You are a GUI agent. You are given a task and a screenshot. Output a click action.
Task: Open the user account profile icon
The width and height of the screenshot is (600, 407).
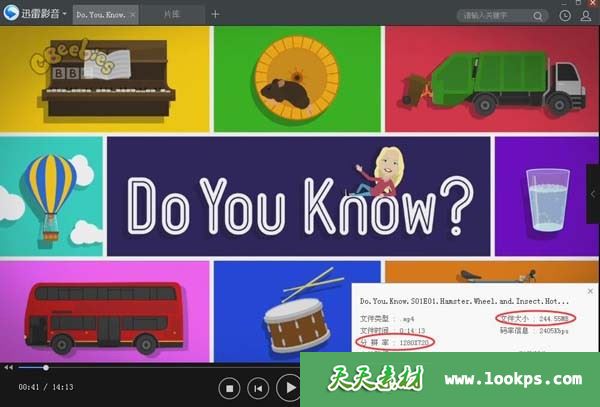tap(585, 16)
